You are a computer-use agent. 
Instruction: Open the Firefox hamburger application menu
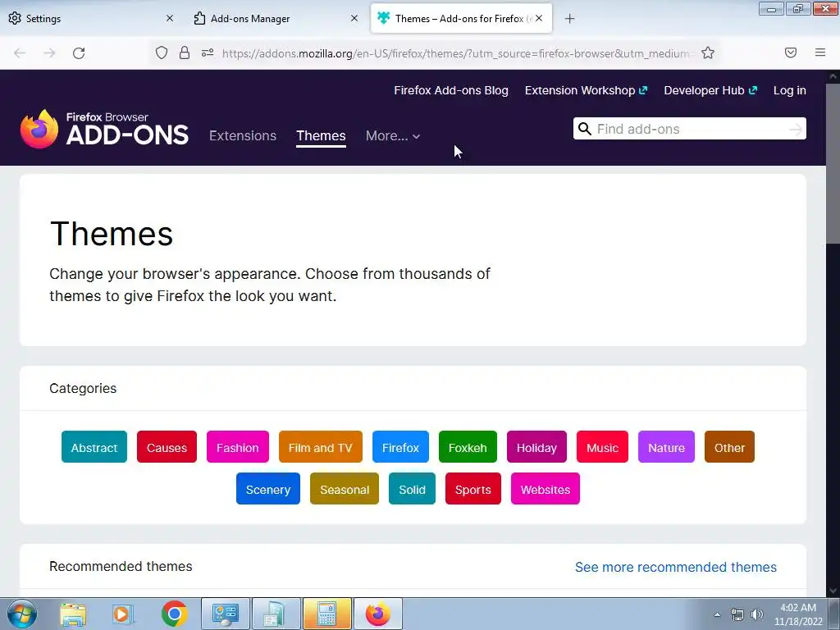point(820,52)
